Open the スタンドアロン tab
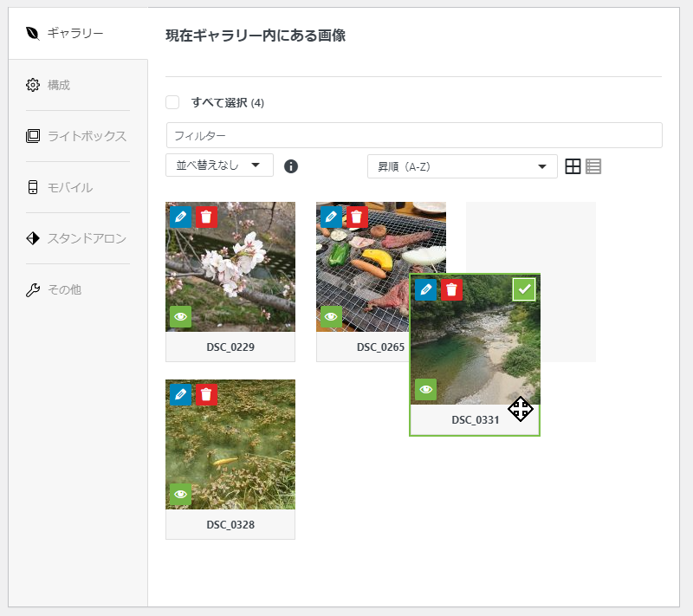 point(78,238)
